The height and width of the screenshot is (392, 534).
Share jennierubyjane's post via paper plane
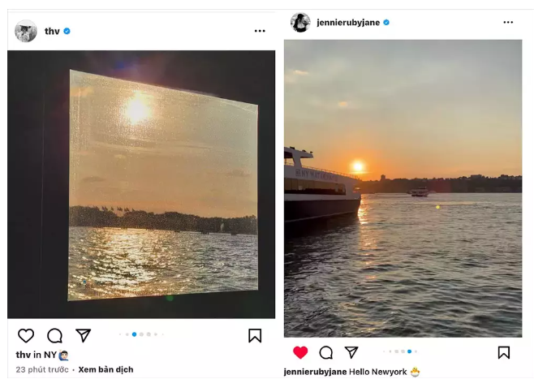351,352
